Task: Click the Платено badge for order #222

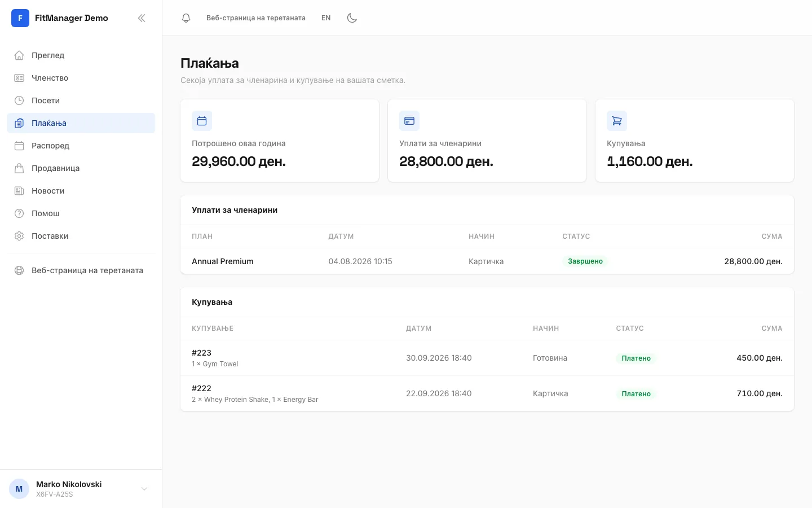Action: pos(636,394)
